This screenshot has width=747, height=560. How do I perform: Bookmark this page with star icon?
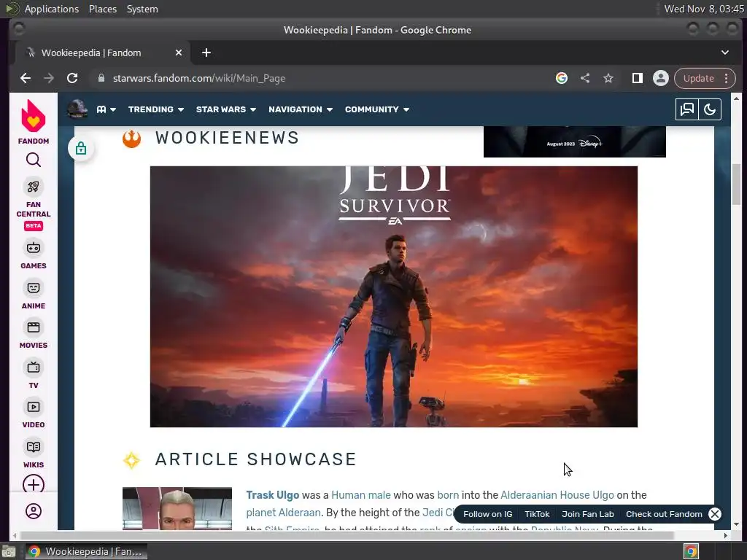(608, 78)
